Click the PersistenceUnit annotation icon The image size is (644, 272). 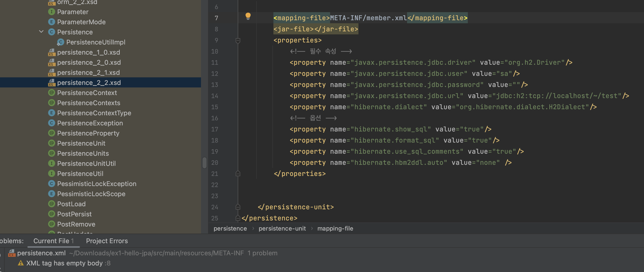tap(52, 143)
